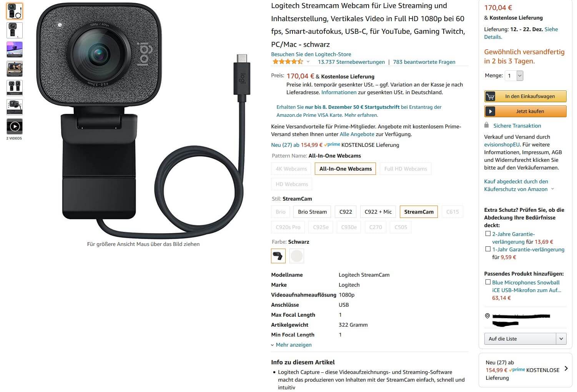
Task: Click the right chevron in Neu (27) box
Action: click(566, 369)
